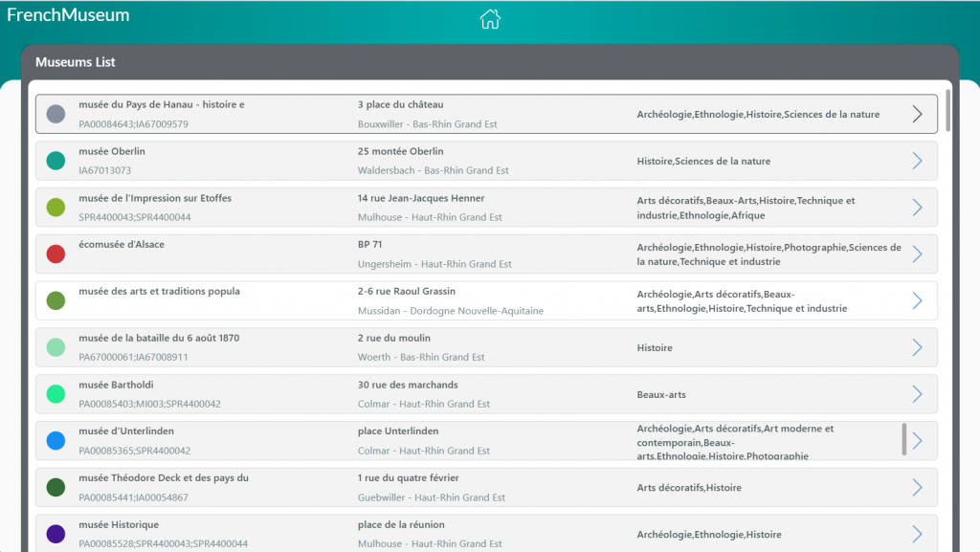Screen dimensions: 980x552
Task: Open arrow for musée des arts et traditions
Action: 917,300
